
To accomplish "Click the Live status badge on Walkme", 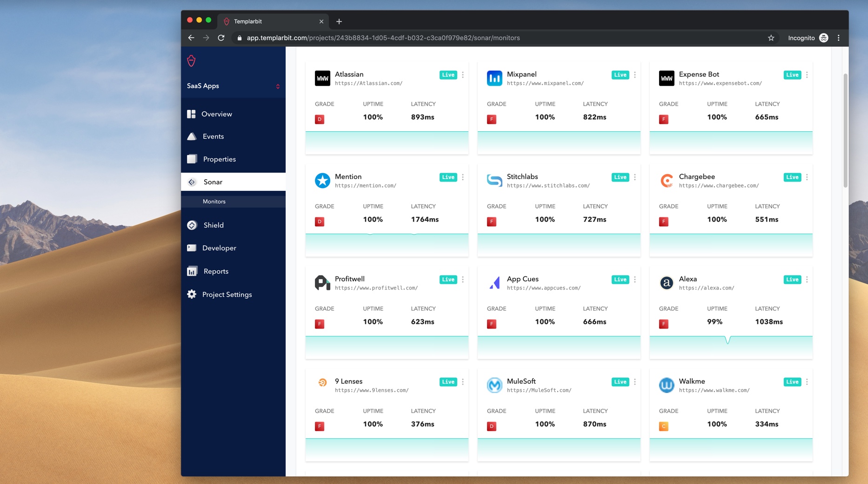I will pos(792,382).
